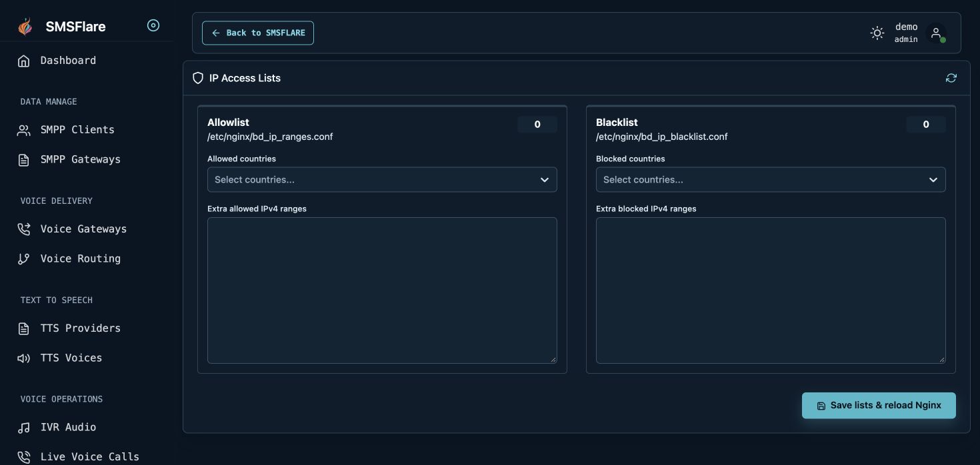Click Back to SMSFLARE button

(258, 33)
